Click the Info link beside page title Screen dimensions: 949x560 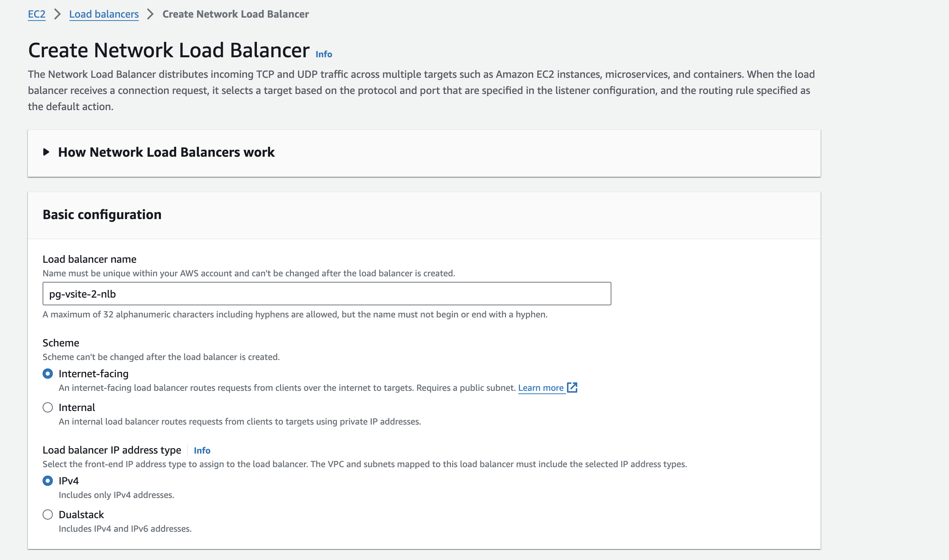[324, 54]
